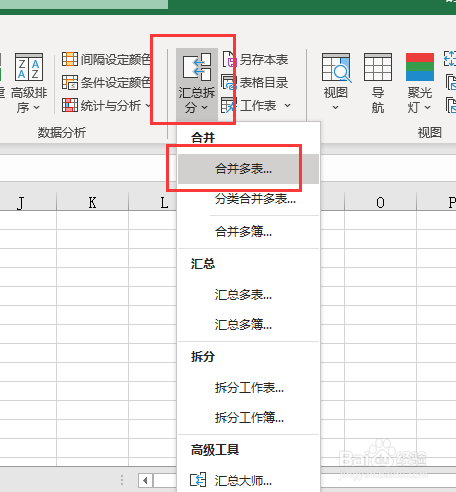Expand the 工作表 dropdown arrow
Image resolution: width=456 pixels, height=492 pixels.
click(287, 106)
